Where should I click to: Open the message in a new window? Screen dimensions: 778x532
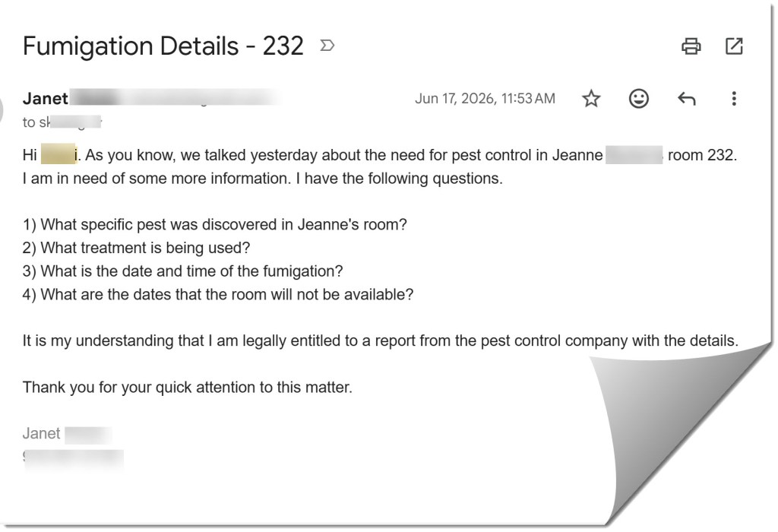(734, 46)
